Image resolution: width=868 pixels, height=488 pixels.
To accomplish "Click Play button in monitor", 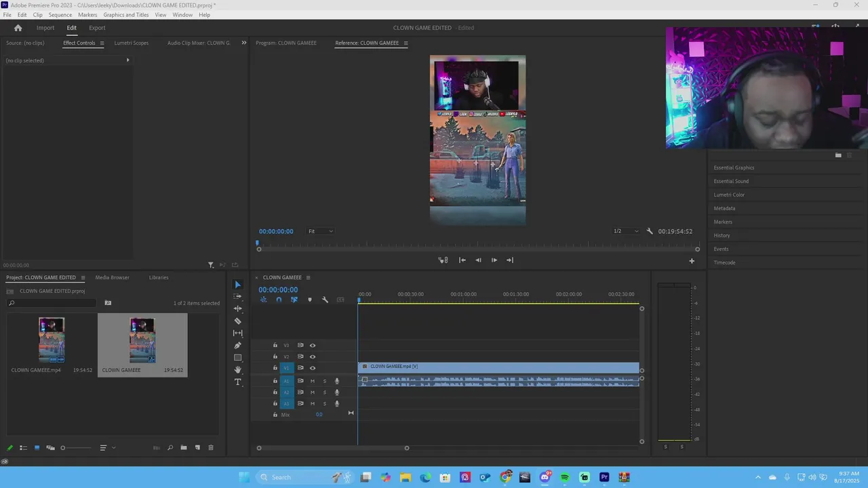I will (494, 260).
